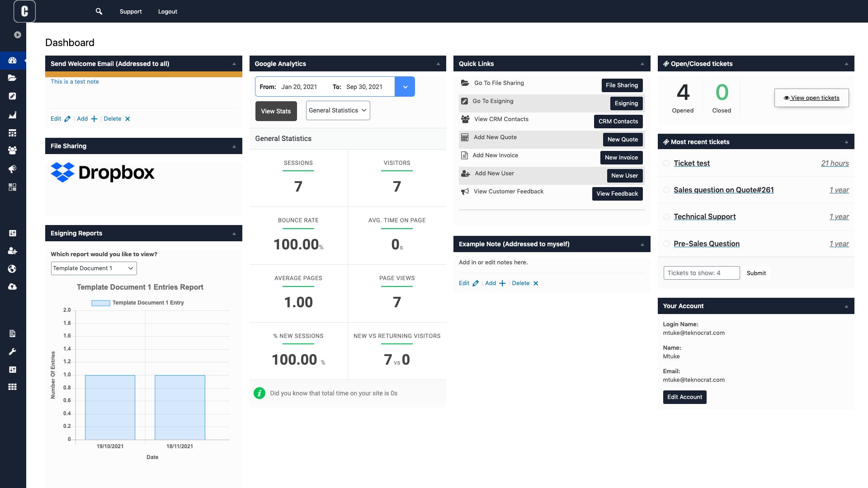Open the globe icon in the left sidebar

(x=12, y=269)
